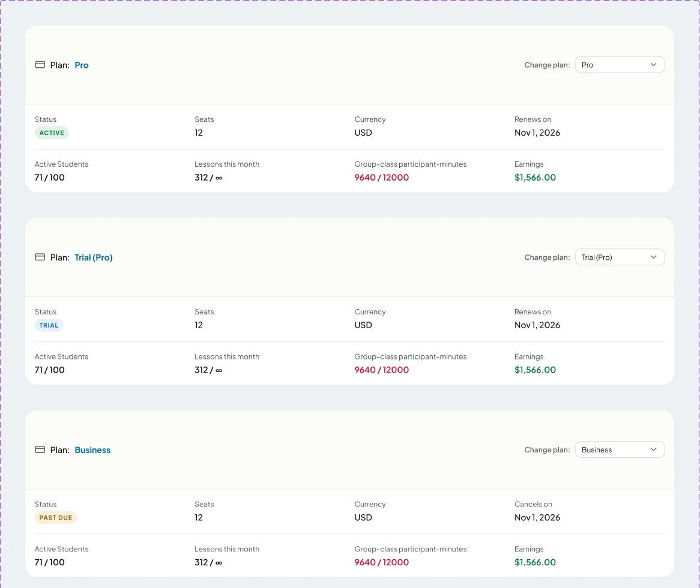Click 9640 / 12000 minutes in Trial (Pro) card
The height and width of the screenshot is (588, 700).
(382, 370)
